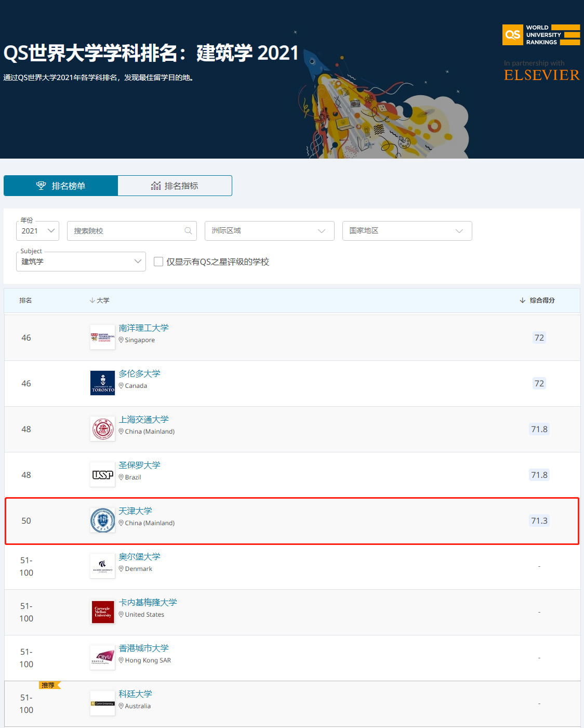Viewport: 584px width, 728px height.
Task: Click the USP 圣保罗大学 logo
Action: point(102,475)
